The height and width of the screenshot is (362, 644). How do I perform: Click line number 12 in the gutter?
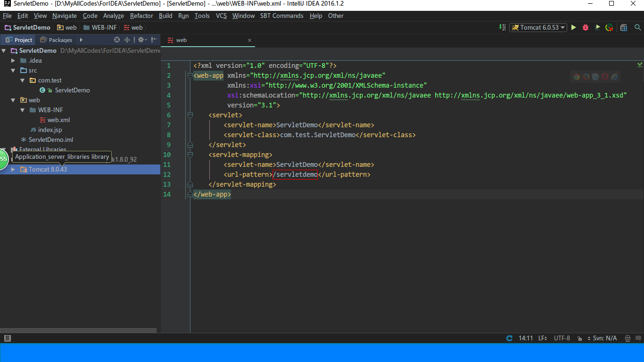(x=167, y=174)
